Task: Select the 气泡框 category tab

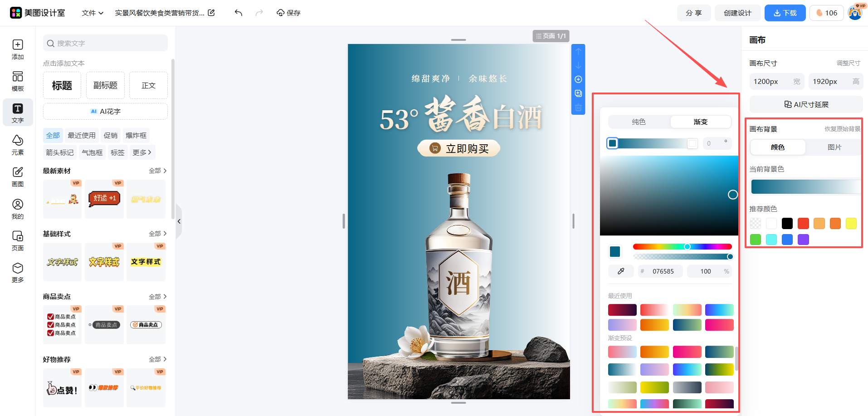Action: click(92, 152)
